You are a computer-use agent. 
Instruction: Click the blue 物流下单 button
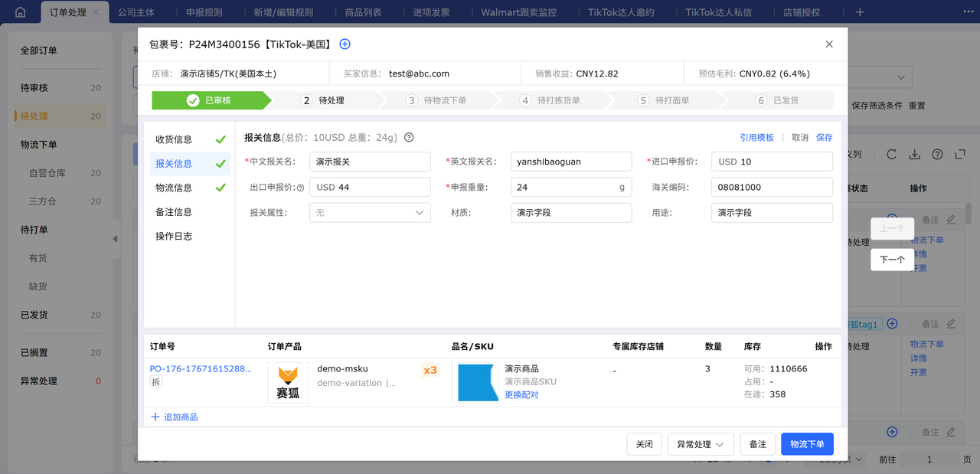point(807,444)
